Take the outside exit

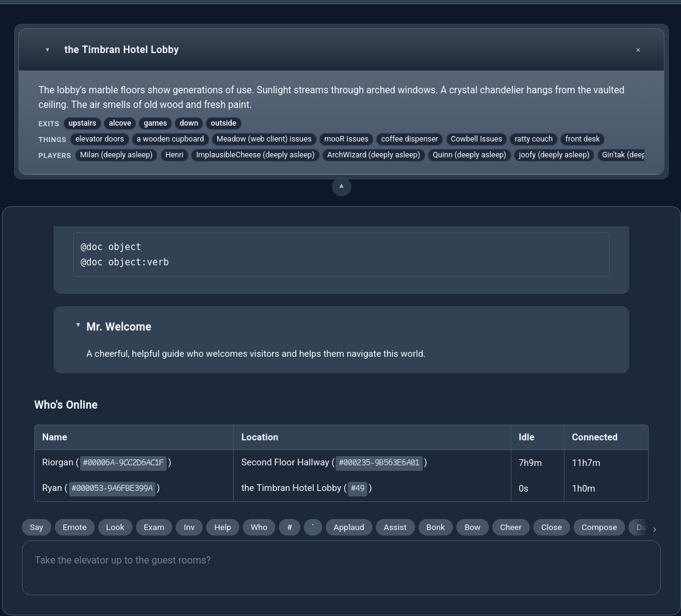[x=223, y=123]
